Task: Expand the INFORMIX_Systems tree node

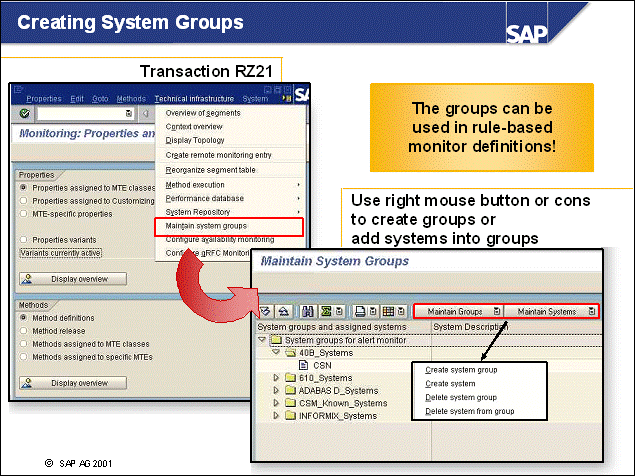Action: pyautogui.click(x=277, y=417)
